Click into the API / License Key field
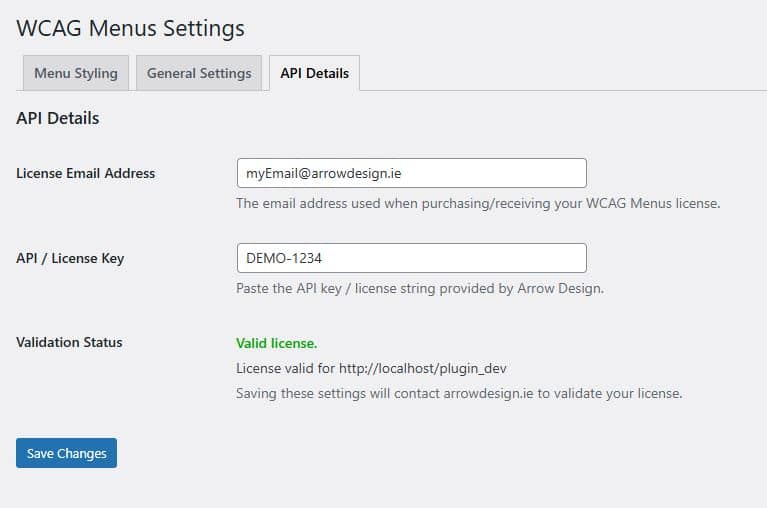This screenshot has height=508, width=767. [x=411, y=258]
